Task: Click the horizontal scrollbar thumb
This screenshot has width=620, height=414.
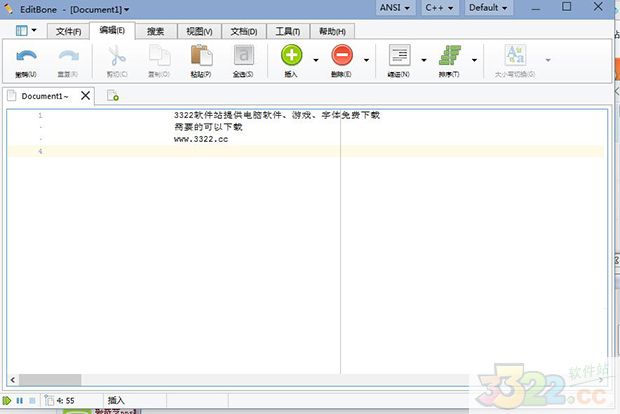Action: [50, 380]
